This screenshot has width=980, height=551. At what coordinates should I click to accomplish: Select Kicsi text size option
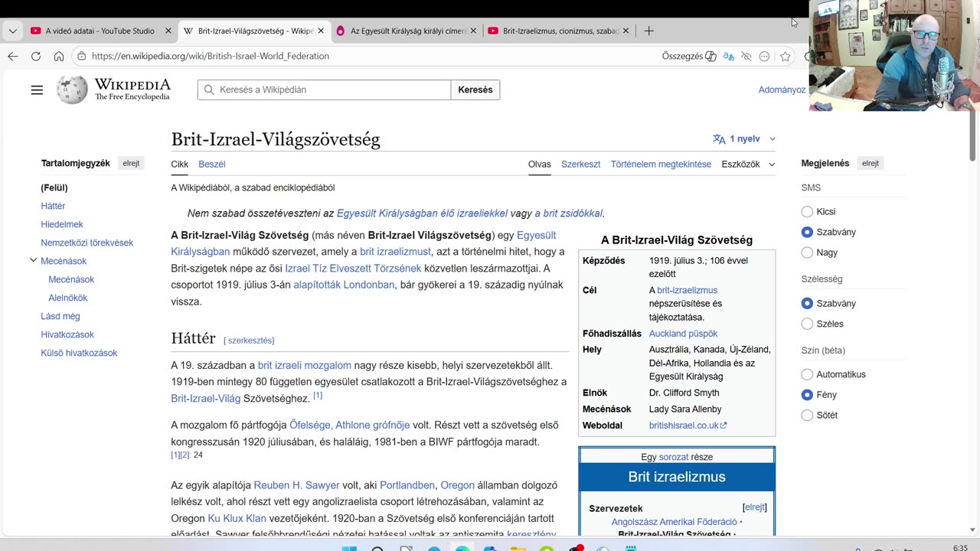point(807,211)
